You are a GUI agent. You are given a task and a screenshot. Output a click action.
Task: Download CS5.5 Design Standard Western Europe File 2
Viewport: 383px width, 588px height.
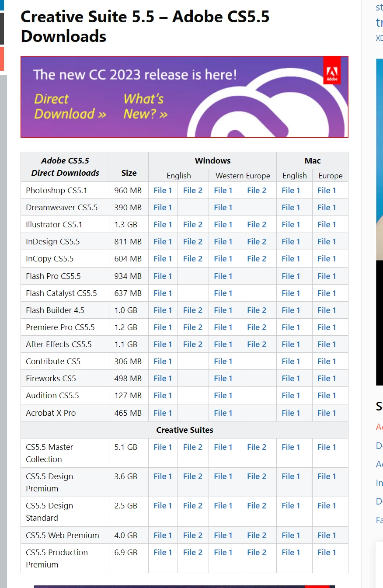point(257,505)
